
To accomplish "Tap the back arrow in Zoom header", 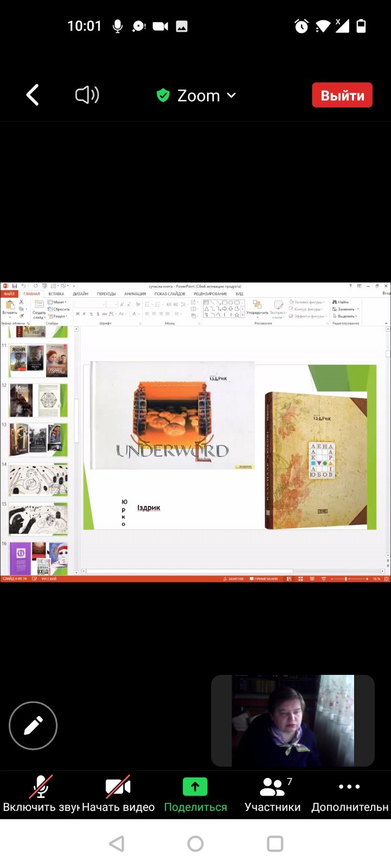I will (x=33, y=95).
